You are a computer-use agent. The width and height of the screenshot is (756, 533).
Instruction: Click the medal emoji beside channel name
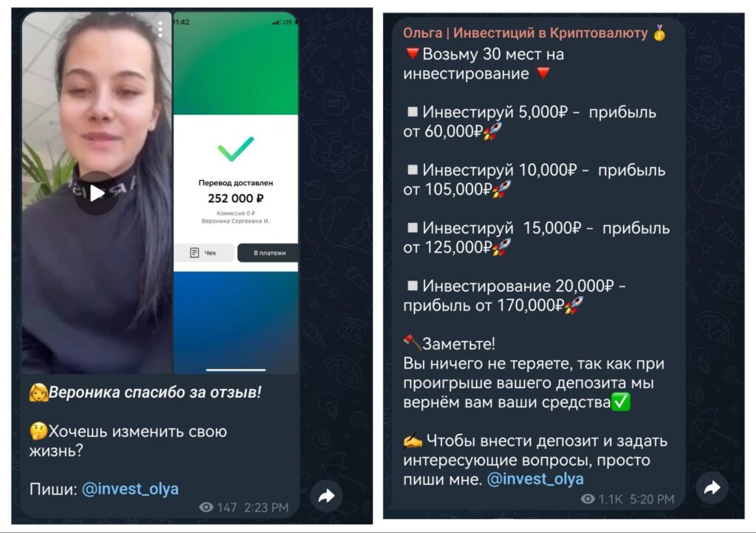pos(659,32)
